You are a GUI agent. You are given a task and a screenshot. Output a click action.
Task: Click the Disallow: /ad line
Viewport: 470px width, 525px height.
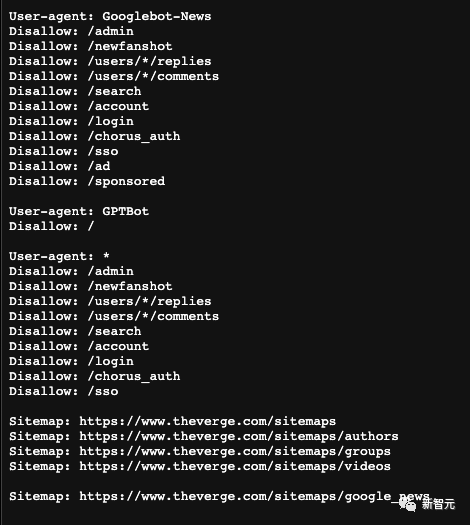[x=60, y=166]
